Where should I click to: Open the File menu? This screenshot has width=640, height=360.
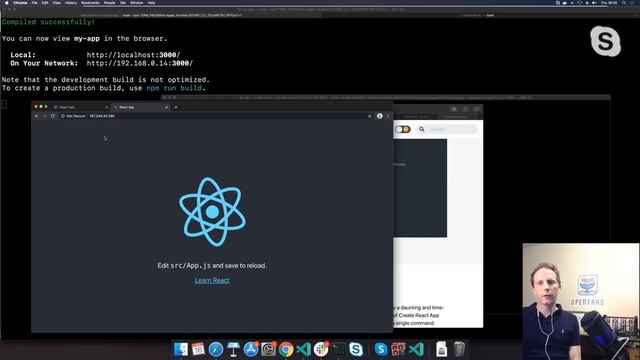(34, 2)
